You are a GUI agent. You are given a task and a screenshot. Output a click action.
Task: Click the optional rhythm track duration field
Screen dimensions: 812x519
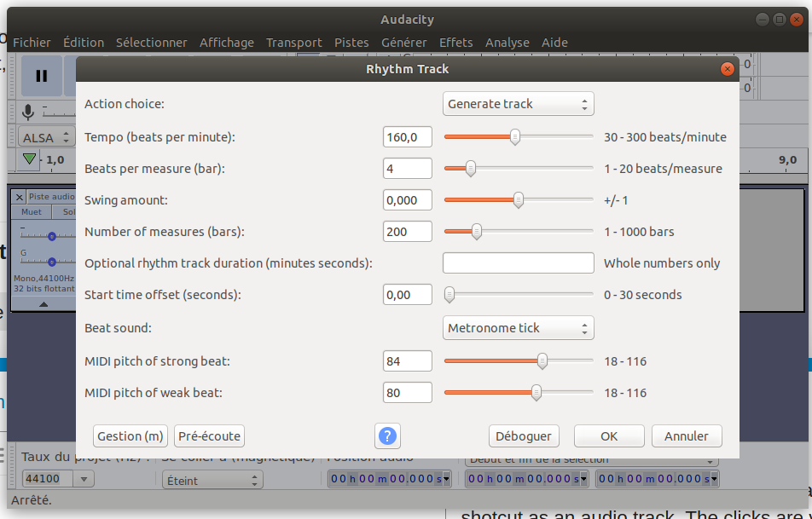[519, 263]
